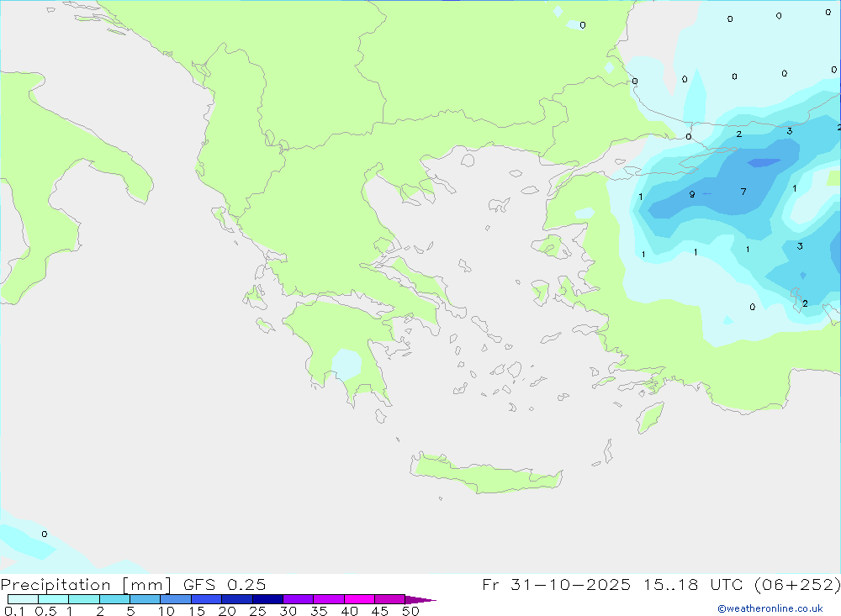
Task: Click the legend label '25'
Action: pos(257,611)
